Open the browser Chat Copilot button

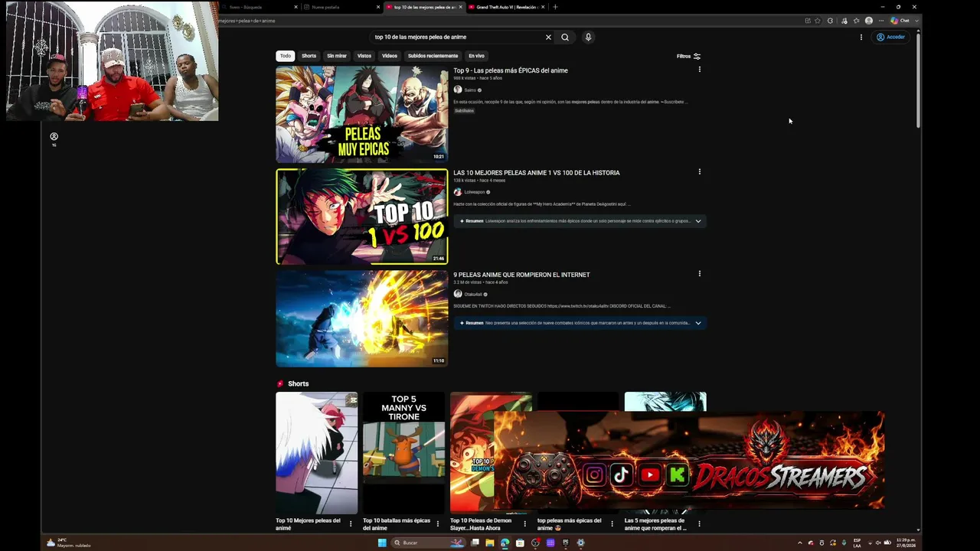[x=900, y=21]
